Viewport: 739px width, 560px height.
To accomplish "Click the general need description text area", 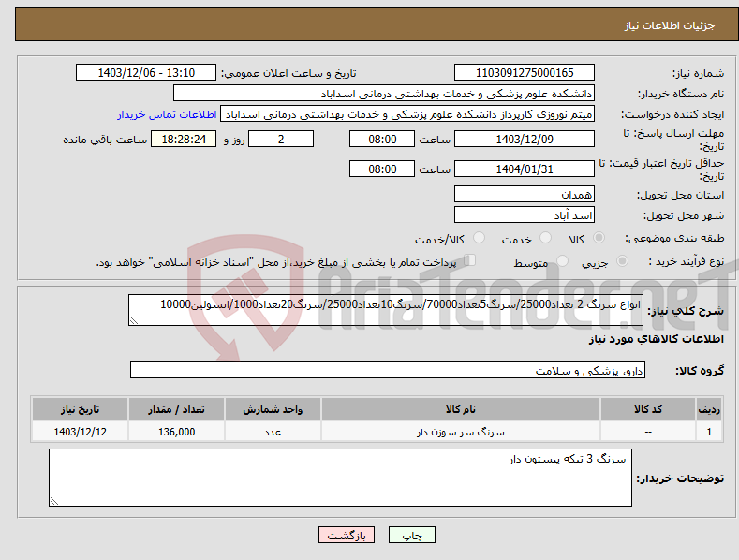I will (386, 310).
